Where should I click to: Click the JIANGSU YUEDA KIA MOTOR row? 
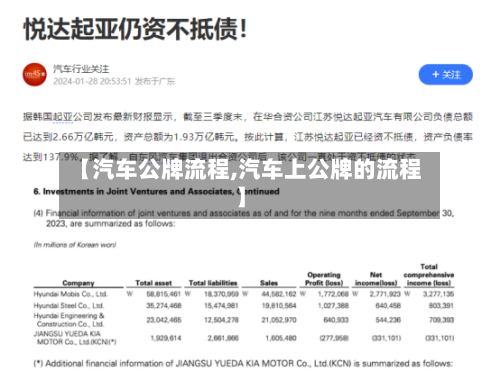244,338
